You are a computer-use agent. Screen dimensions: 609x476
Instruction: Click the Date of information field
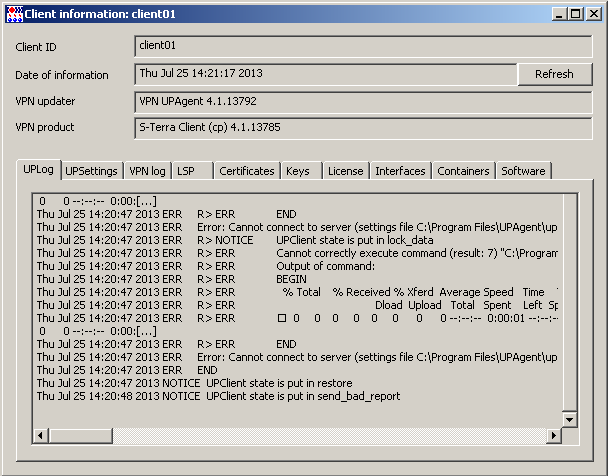pyautogui.click(x=325, y=74)
